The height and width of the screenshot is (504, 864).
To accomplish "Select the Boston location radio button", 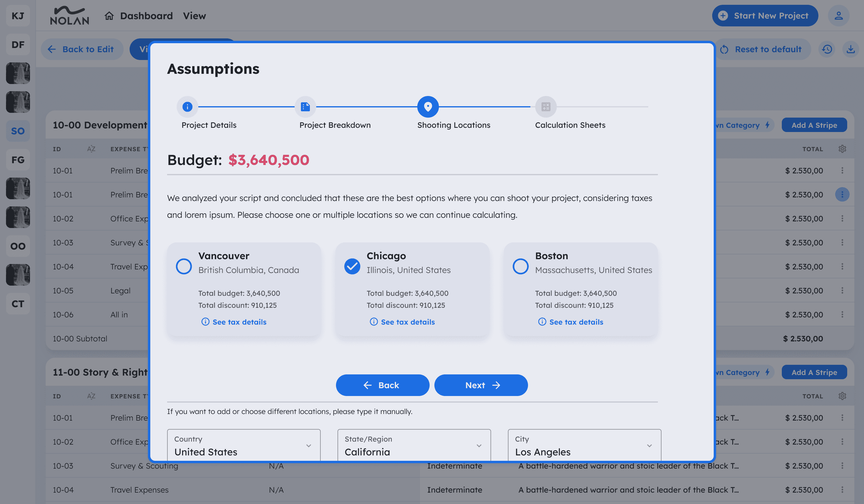I will coord(520,266).
